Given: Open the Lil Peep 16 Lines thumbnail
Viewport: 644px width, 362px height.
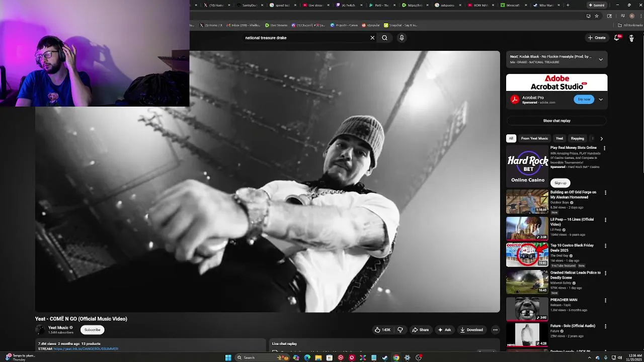Looking at the screenshot, I should [x=527, y=228].
